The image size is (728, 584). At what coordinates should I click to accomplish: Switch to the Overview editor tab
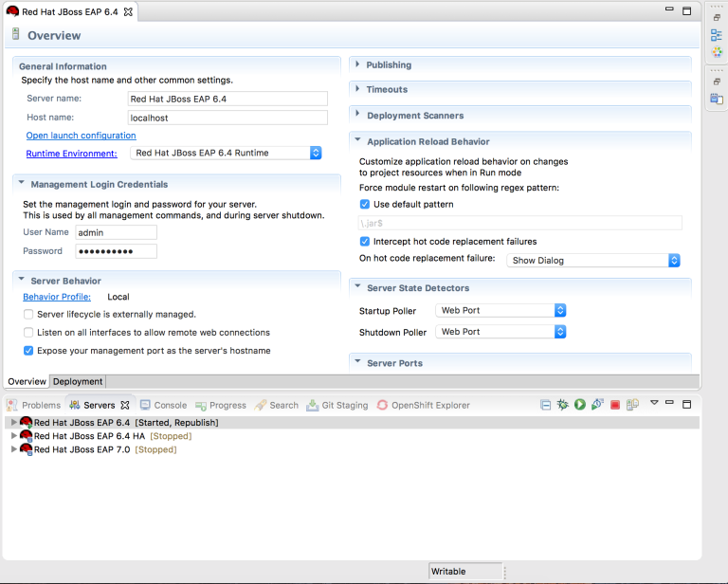tap(27, 382)
